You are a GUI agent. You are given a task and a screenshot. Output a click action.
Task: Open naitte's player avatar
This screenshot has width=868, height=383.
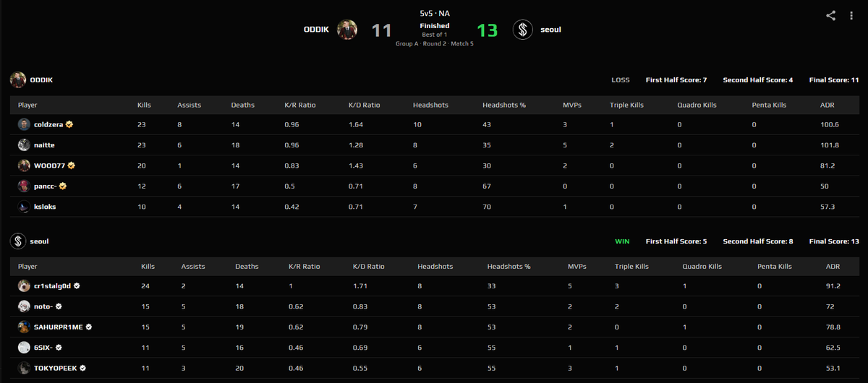[24, 145]
